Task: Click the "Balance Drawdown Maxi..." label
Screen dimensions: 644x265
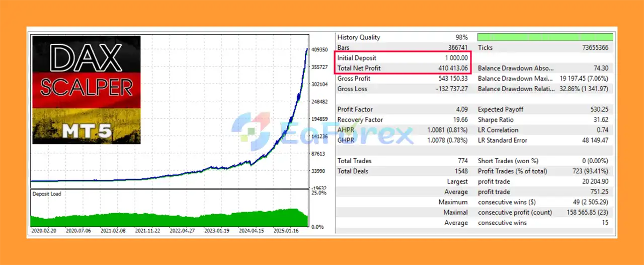Action: tap(516, 79)
